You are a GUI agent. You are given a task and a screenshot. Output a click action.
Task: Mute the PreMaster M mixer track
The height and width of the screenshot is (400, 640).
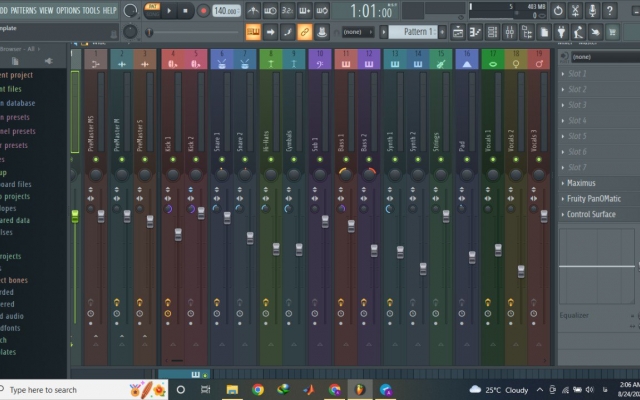[122, 160]
